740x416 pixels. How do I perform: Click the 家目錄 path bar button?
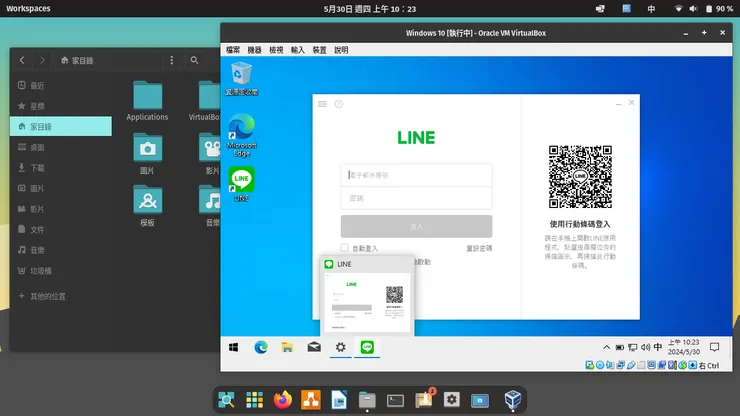point(77,60)
